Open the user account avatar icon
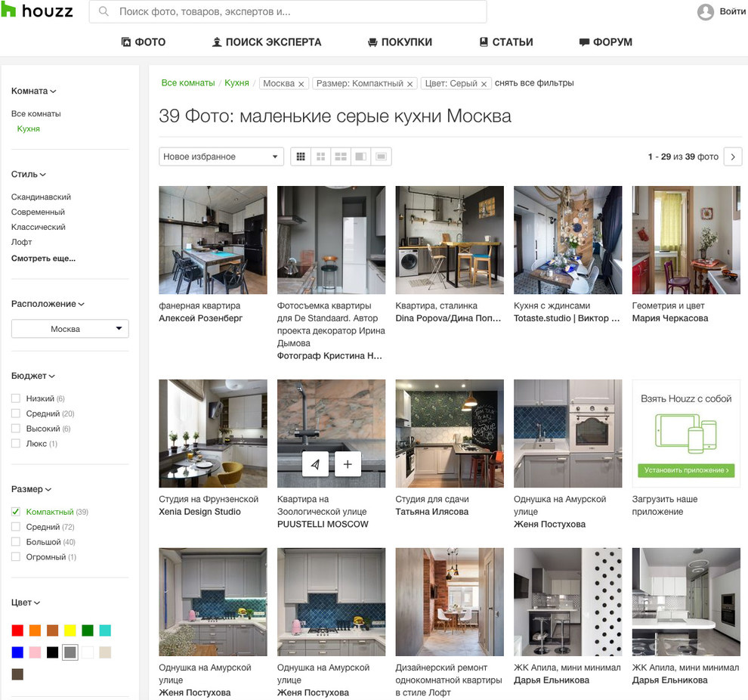Screen dimensions: 748x700 pos(705,11)
